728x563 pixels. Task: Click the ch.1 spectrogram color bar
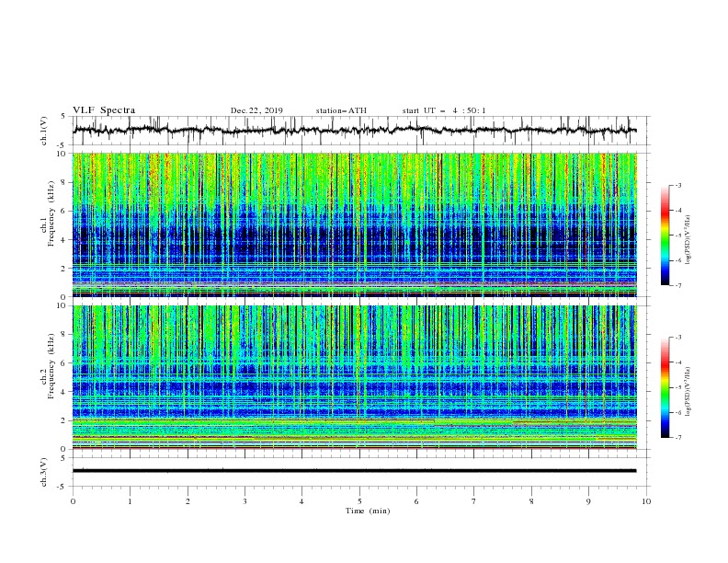[665, 236]
